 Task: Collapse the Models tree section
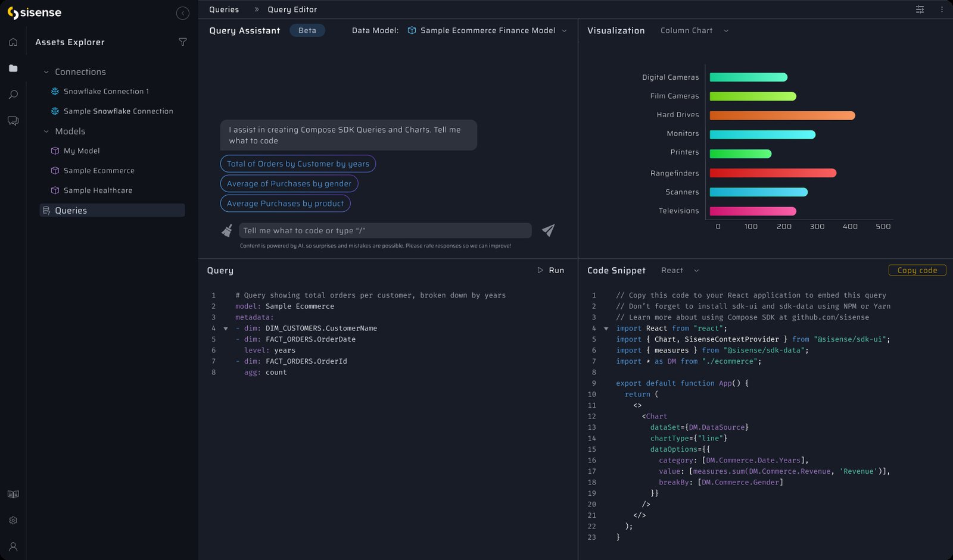(46, 132)
